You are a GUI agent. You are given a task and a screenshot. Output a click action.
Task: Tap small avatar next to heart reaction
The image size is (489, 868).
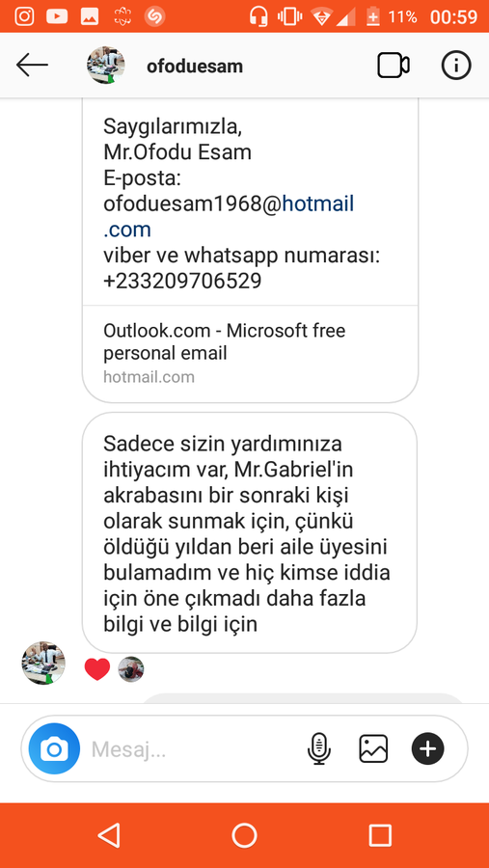click(x=131, y=668)
